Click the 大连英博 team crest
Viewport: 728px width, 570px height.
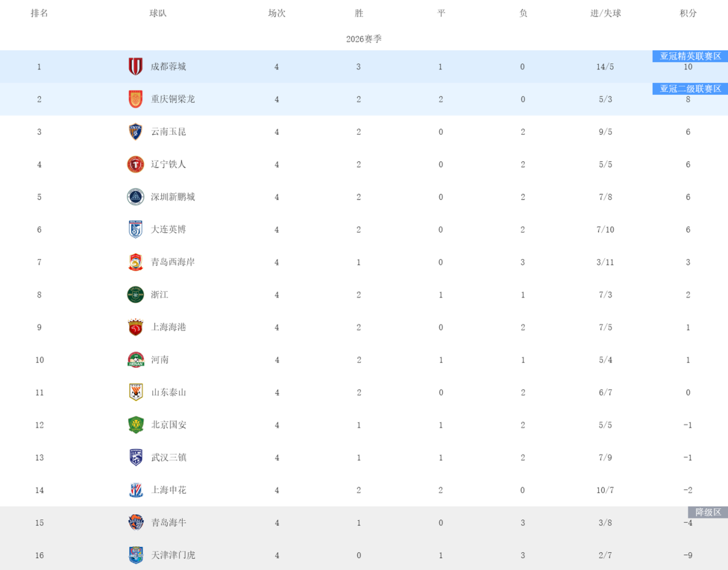[135, 229]
